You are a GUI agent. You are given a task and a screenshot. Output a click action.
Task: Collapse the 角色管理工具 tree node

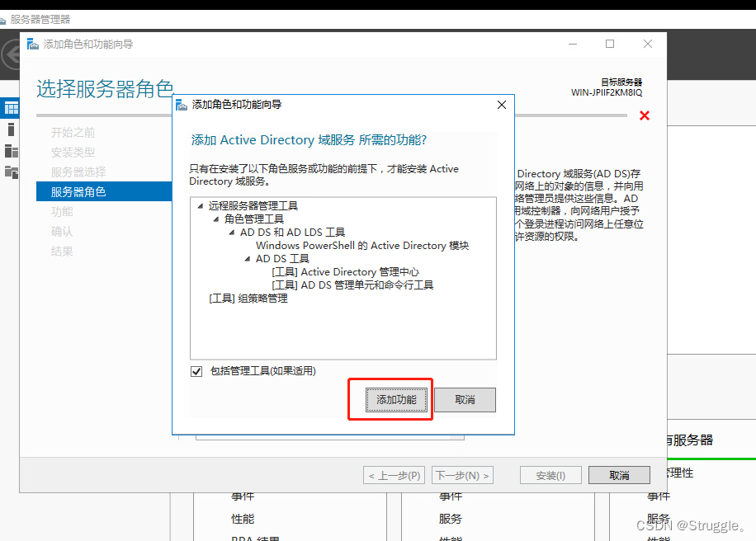[216, 219]
